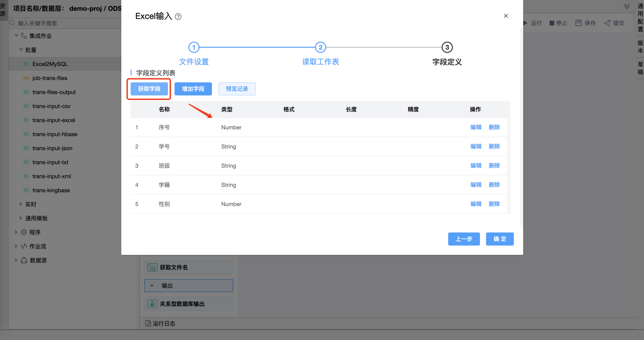Collapse the 输出 component group

click(152, 286)
